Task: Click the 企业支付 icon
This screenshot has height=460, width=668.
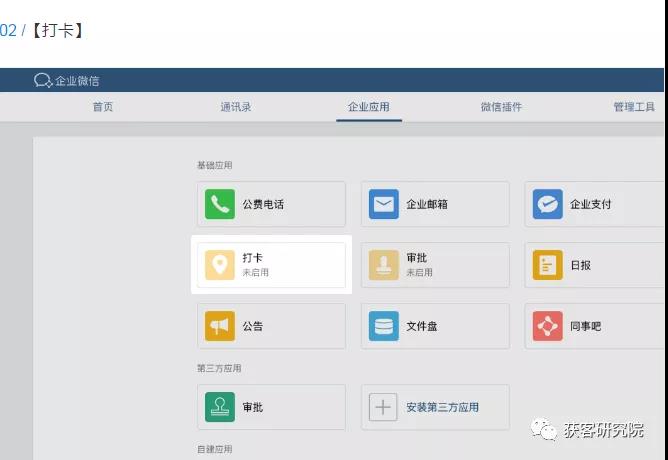Action: (548, 204)
